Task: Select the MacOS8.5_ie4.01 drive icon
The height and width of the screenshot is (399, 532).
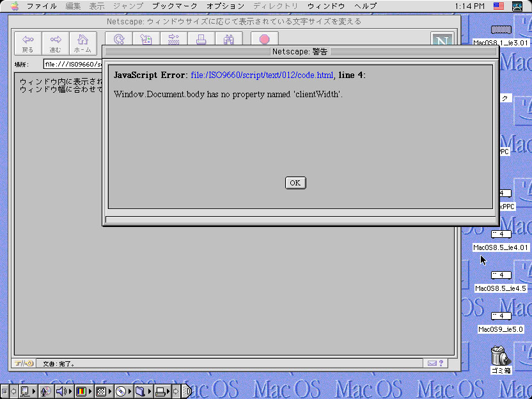Action: click(501, 234)
